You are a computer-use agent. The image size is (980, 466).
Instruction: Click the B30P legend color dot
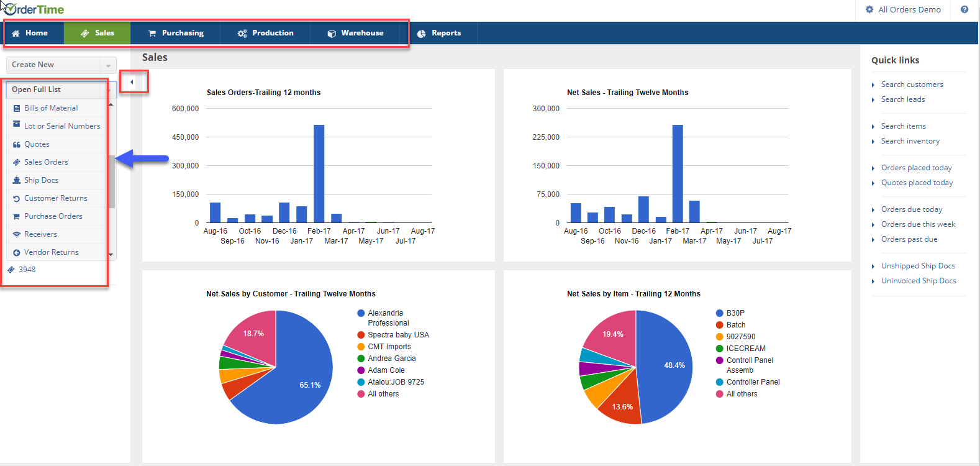coord(720,313)
